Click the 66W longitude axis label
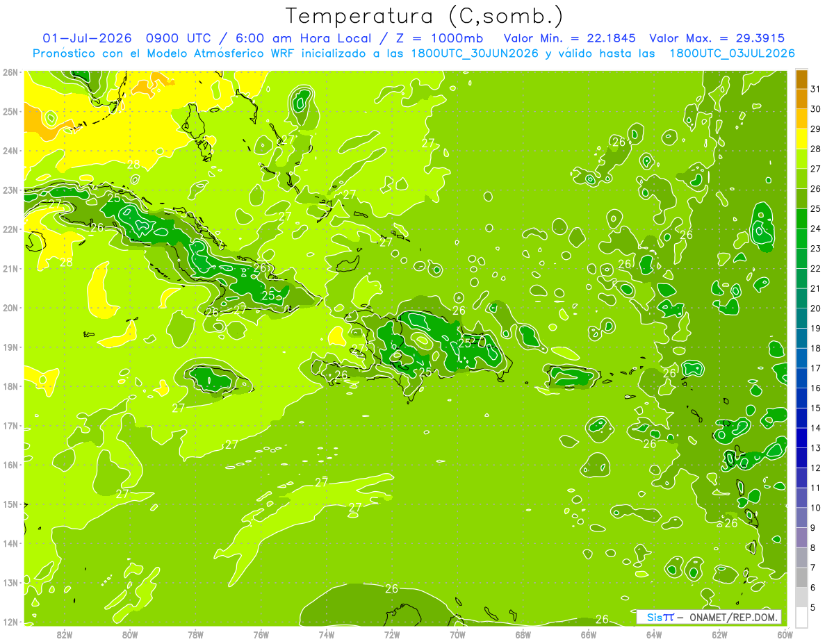 click(589, 634)
